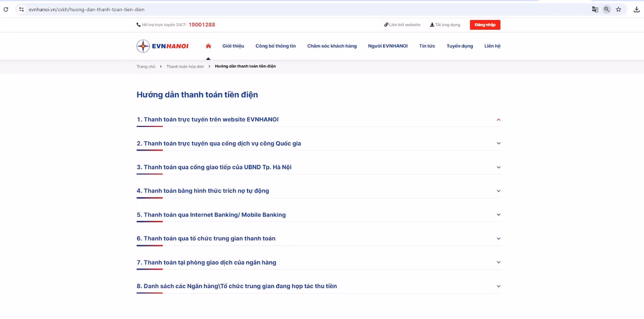The image size is (644, 319).
Task: Open the Liên hệ menu
Action: tap(492, 46)
